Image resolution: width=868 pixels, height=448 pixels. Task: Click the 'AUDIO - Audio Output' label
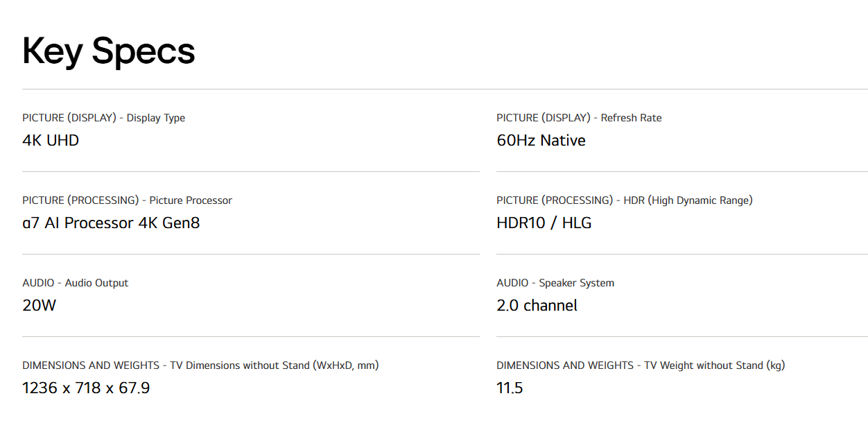point(76,283)
